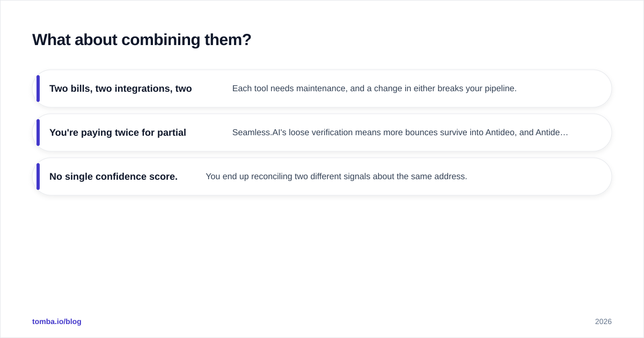Click the purple accent bar beside "No single confidence"
This screenshot has width=644, height=338.
tap(38, 177)
